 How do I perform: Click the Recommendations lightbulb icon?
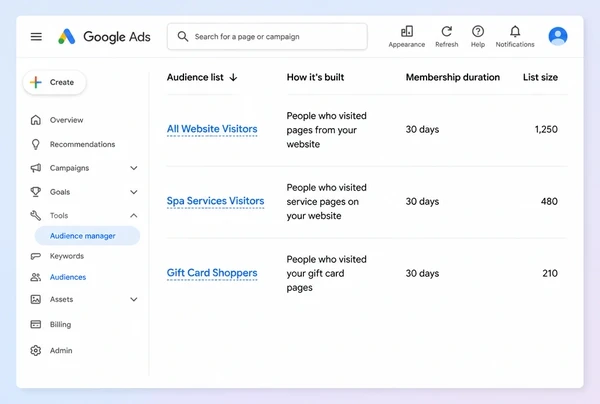(x=36, y=144)
